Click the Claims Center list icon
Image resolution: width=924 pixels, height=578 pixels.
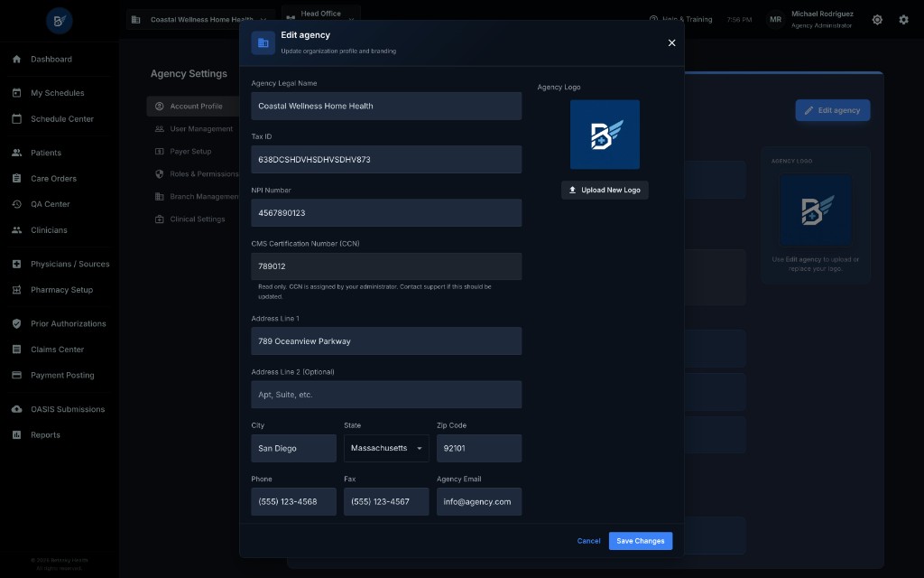click(x=16, y=350)
